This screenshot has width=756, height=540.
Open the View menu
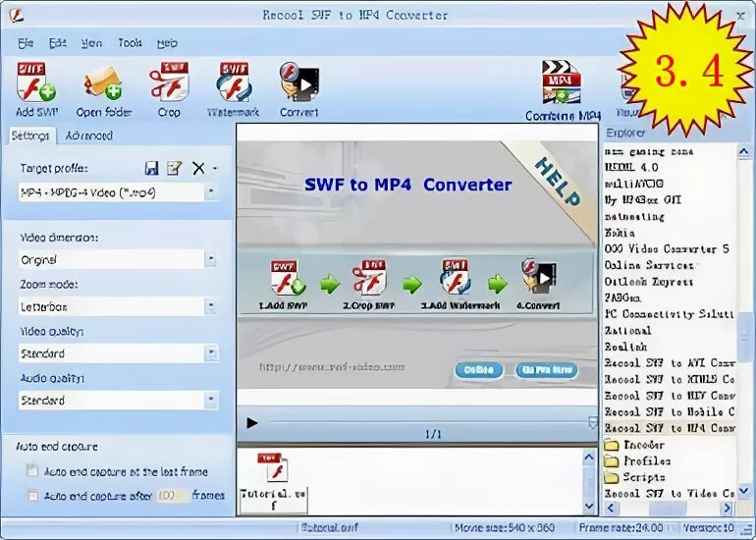click(91, 43)
